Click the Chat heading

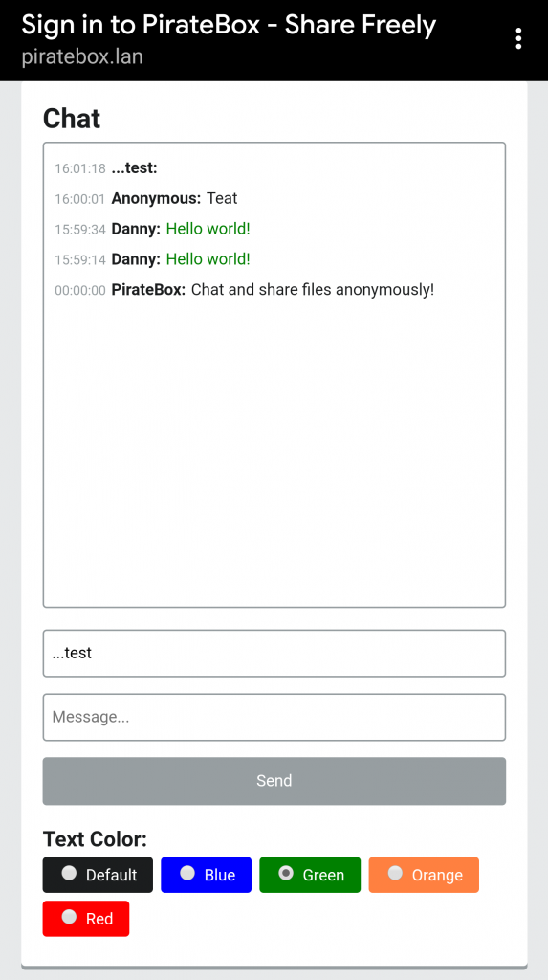(72, 119)
